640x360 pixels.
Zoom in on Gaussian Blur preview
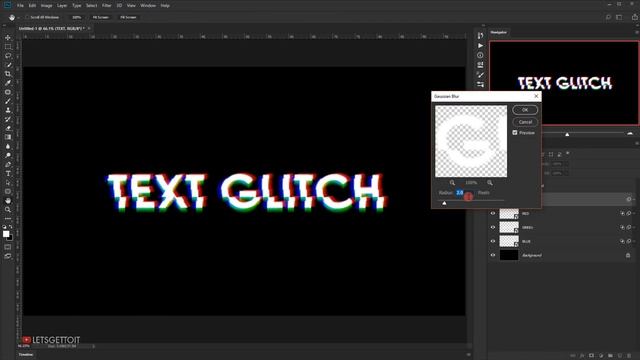(490, 183)
